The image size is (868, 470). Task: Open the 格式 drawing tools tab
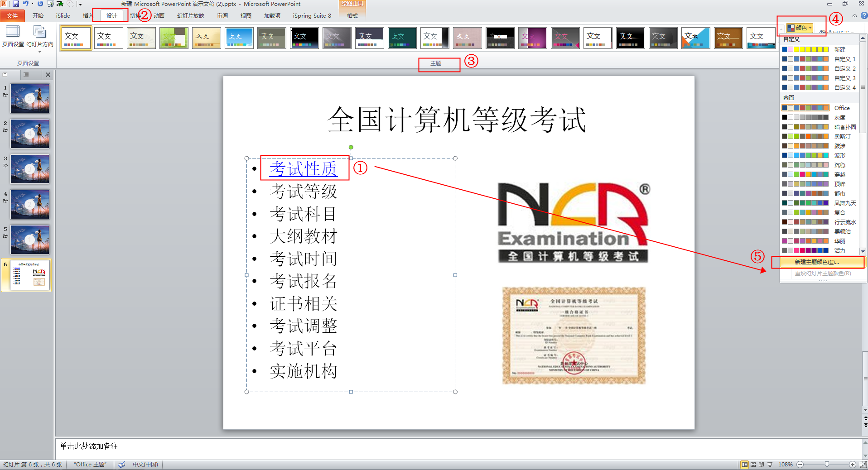point(352,15)
